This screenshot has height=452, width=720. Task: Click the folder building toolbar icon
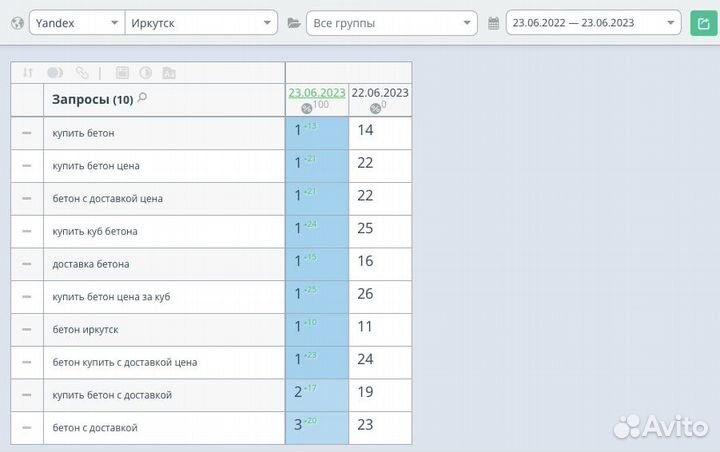tap(169, 73)
